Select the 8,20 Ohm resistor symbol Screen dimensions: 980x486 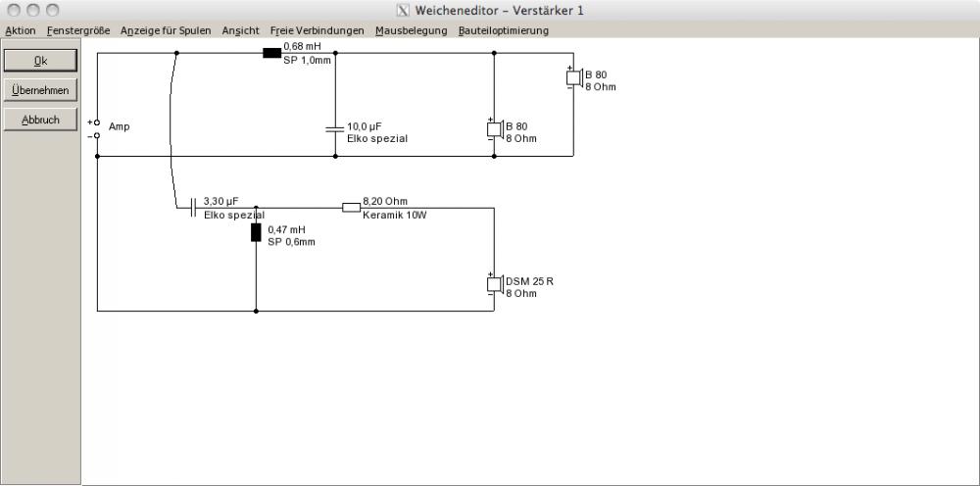pyautogui.click(x=351, y=208)
